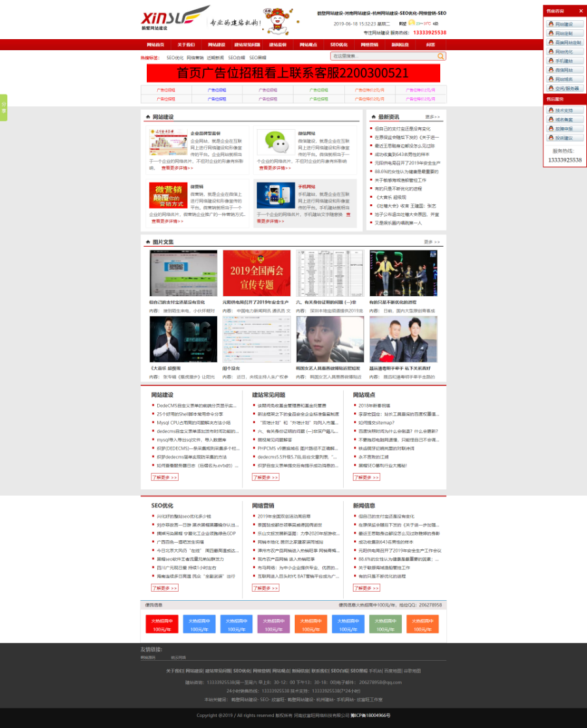The height and width of the screenshot is (728, 587).
Task: Open 关于我们 from the navigation bar
Action: 186,45
